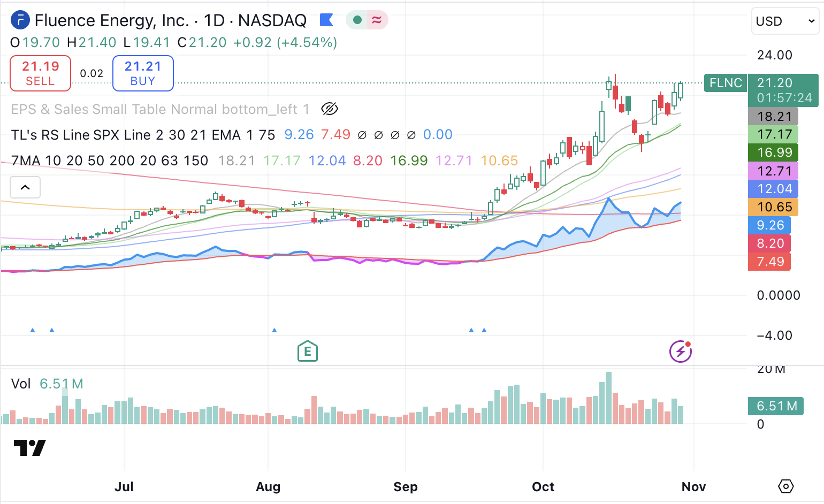Click the blue flag icon beside NASDAQ
Image resolution: width=824 pixels, height=504 pixels.
click(x=326, y=20)
